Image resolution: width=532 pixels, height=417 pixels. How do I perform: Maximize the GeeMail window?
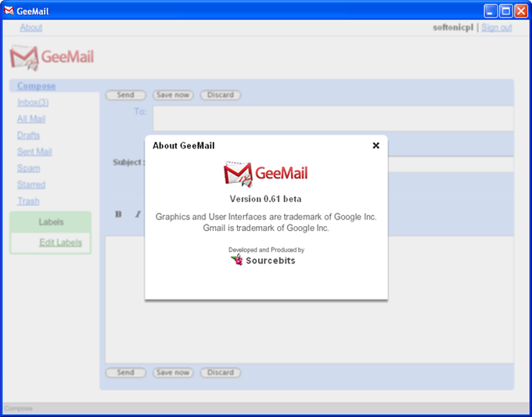505,11
